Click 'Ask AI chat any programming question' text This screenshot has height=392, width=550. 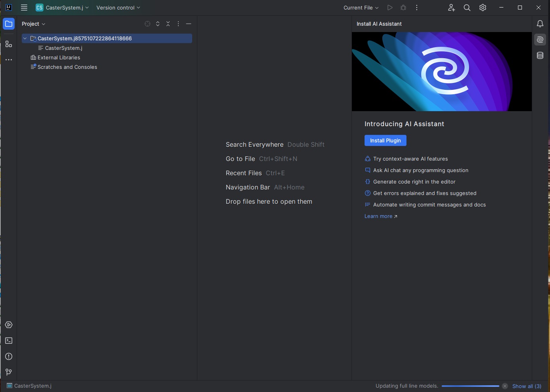[421, 170]
